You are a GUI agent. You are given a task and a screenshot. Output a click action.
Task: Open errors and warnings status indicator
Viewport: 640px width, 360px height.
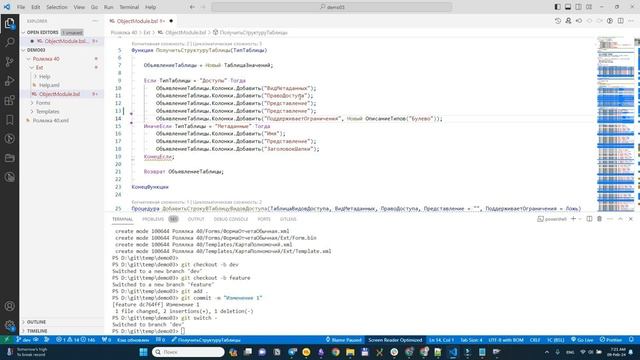tap(76, 340)
